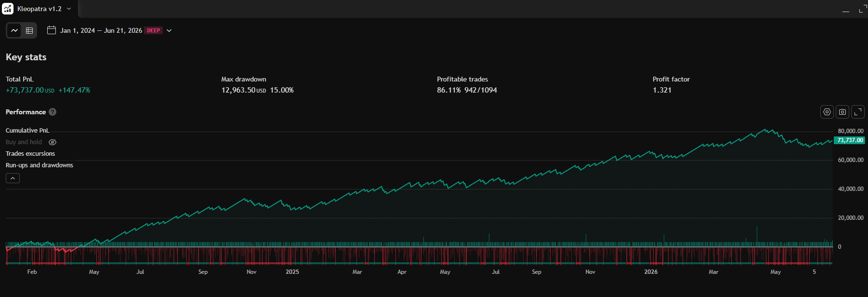Expand the performance chart to fullscreen

858,112
